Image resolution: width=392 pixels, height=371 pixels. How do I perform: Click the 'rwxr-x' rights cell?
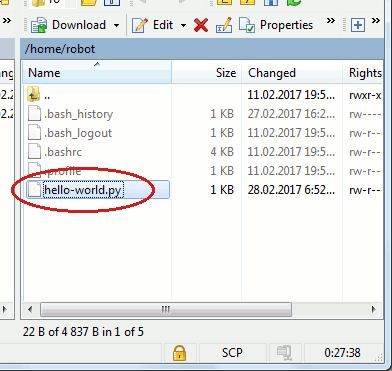(x=365, y=95)
